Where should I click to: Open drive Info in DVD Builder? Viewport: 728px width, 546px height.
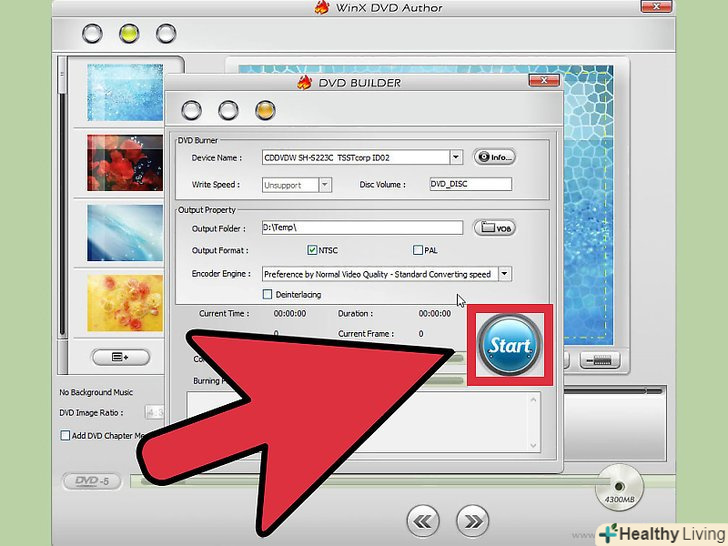click(494, 157)
